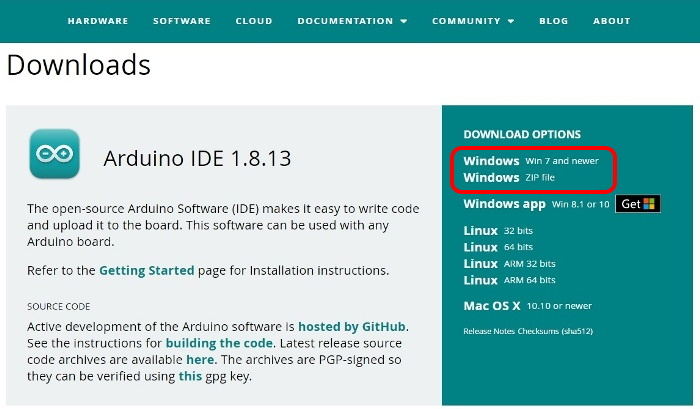Download Windows Win 7 and newer installer
Image resolution: width=700 pixels, height=409 pixels.
pyautogui.click(x=531, y=161)
